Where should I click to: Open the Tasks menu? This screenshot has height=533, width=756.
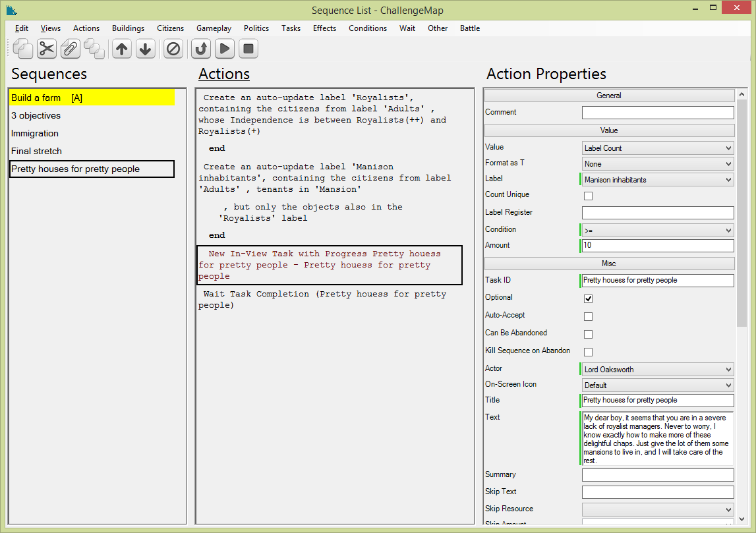point(291,28)
